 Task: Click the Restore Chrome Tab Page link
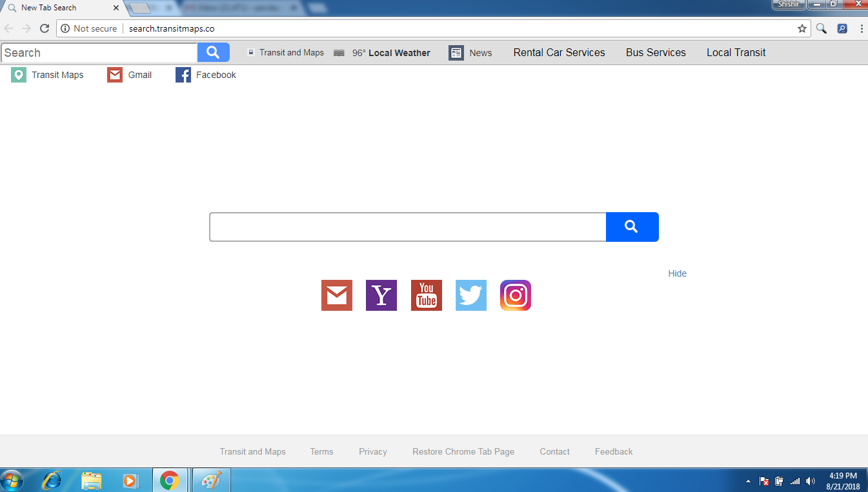click(x=463, y=451)
